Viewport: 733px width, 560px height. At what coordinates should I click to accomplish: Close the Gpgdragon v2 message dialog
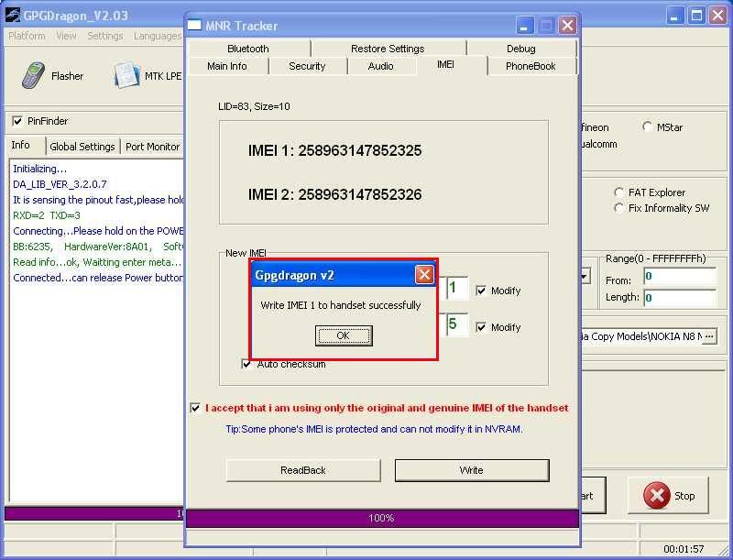pyautogui.click(x=424, y=275)
